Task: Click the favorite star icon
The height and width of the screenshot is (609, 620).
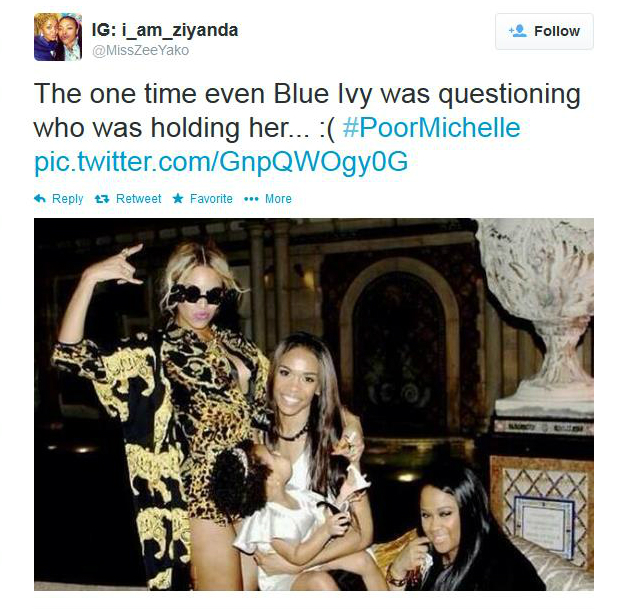Action: point(178,198)
